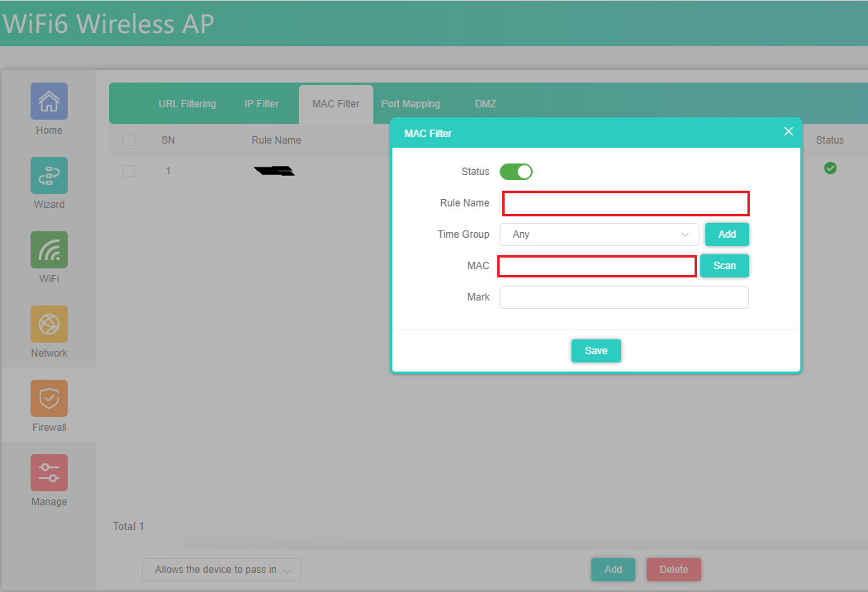The height and width of the screenshot is (592, 868).
Task: Tick the checkbox for rule row 1
Action: pos(129,171)
